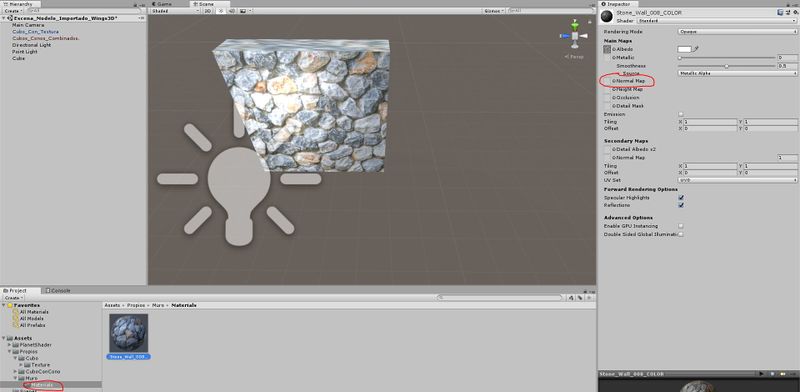The height and width of the screenshot is (392, 800).
Task: Click the green Y axis of scene gizmo
Action: point(575,25)
